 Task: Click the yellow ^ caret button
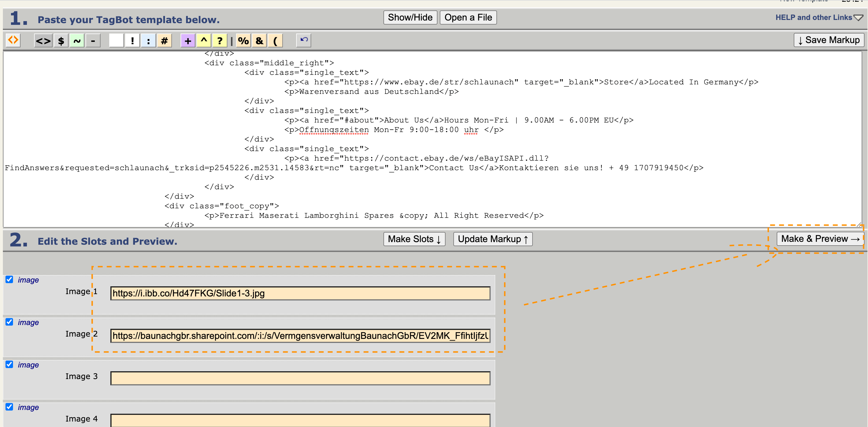204,41
